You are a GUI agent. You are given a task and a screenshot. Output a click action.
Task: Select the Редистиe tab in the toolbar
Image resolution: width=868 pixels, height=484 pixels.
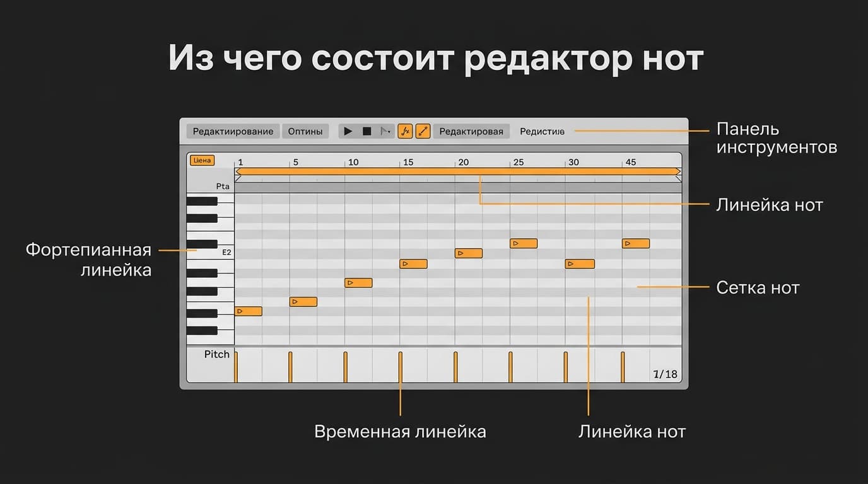click(x=542, y=131)
